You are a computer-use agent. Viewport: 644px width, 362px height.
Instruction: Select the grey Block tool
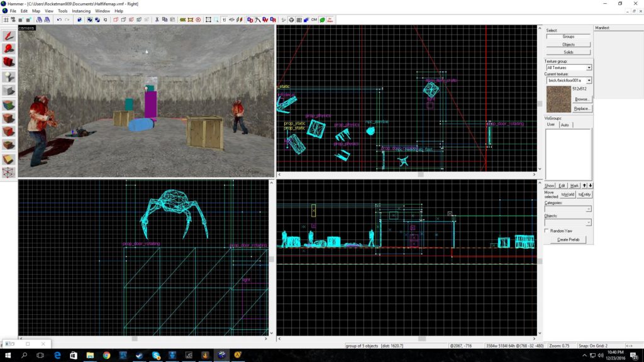point(9,90)
